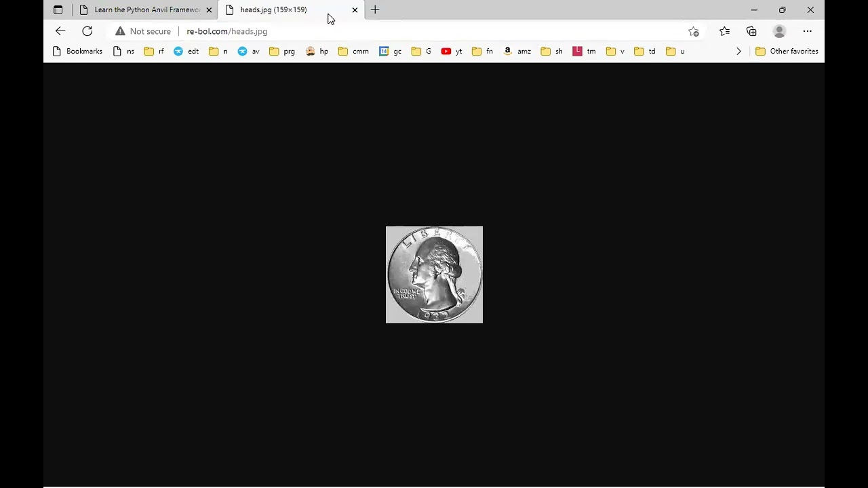
Task: Open the n bookmarks folder
Action: (218, 52)
